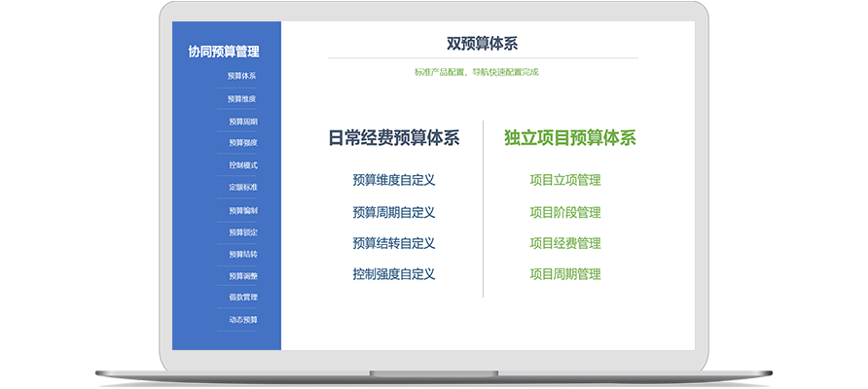The image size is (868, 389).
Task: Click 控制强度自定义 link
Action: click(393, 274)
